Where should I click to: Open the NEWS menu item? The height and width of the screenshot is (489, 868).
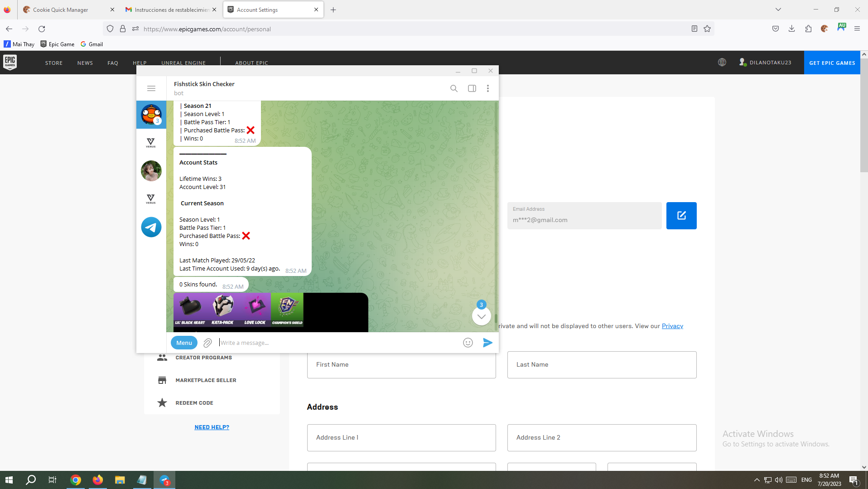[x=85, y=63]
